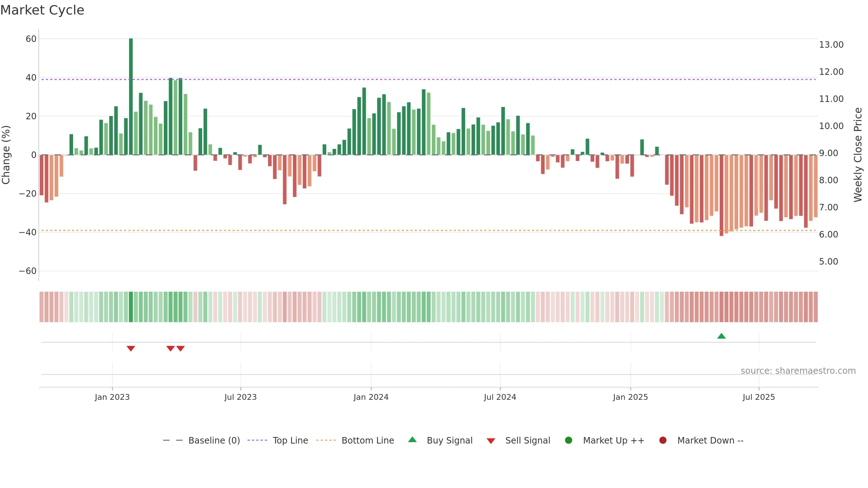Click the Buy Signal legend entry

[x=440, y=440]
